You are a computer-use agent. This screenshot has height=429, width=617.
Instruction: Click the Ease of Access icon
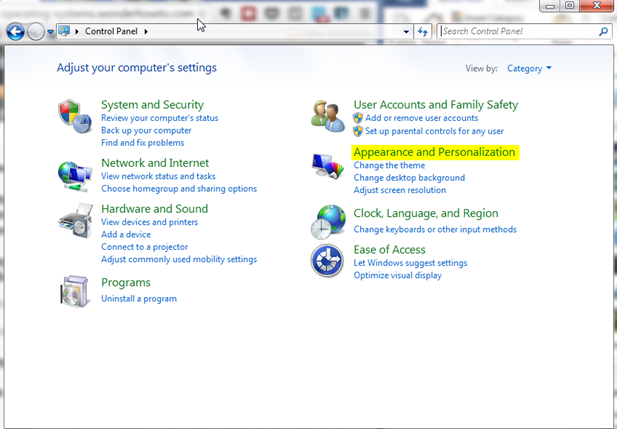[x=327, y=261]
